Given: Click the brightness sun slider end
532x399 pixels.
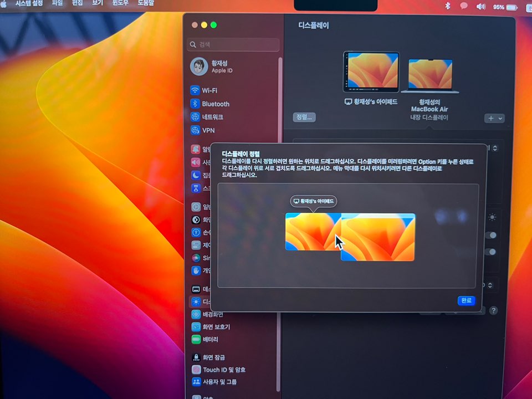Looking at the screenshot, I should (x=492, y=217).
